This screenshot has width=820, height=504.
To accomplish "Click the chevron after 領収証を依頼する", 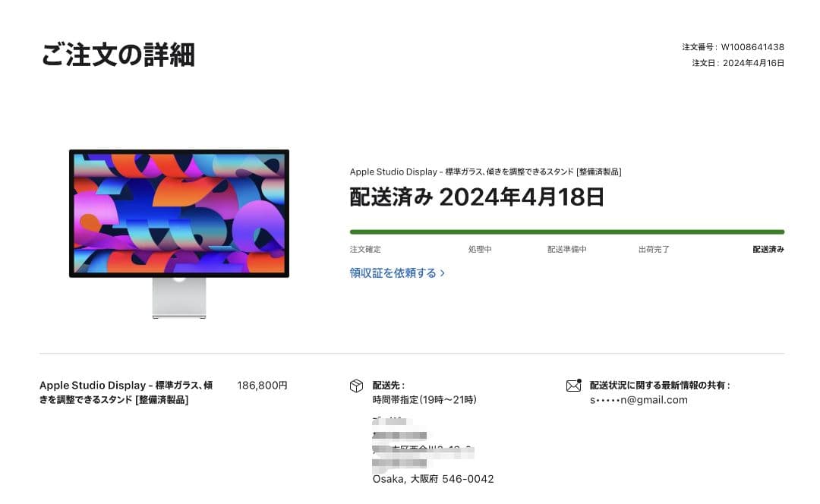I will tap(443, 272).
